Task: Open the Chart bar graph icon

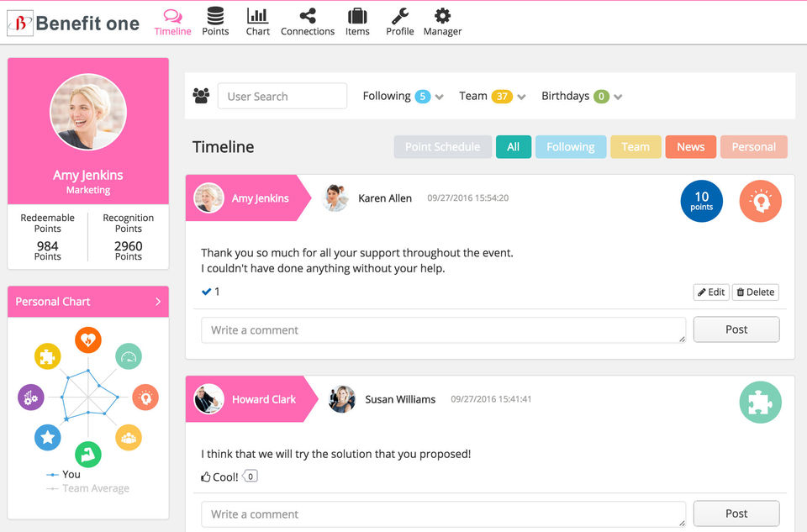Action: [257, 16]
